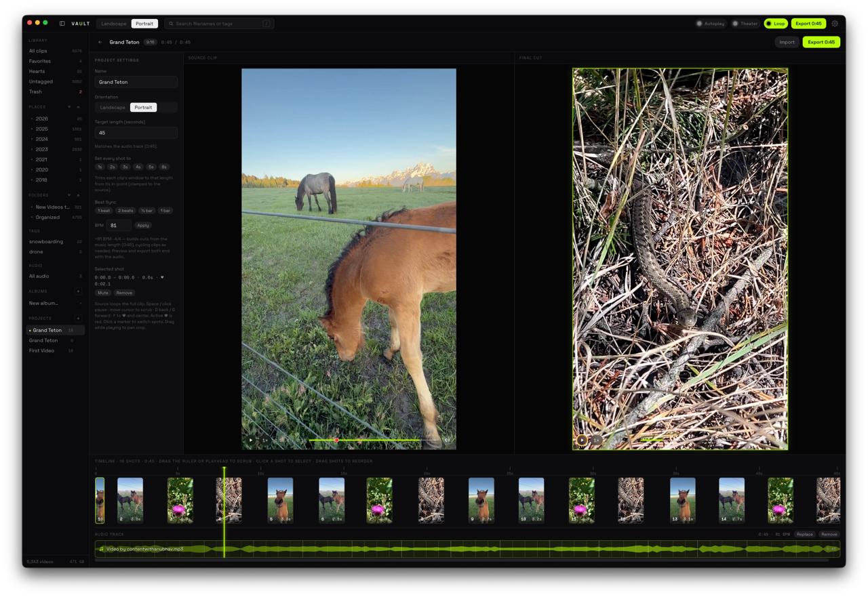
Task: Set every shot to 1s
Action: tap(100, 167)
